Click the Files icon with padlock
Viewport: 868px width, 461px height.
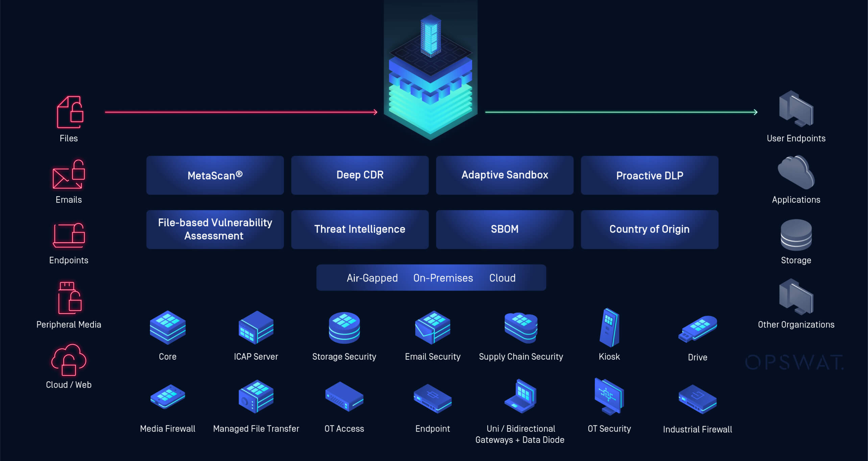coord(70,112)
